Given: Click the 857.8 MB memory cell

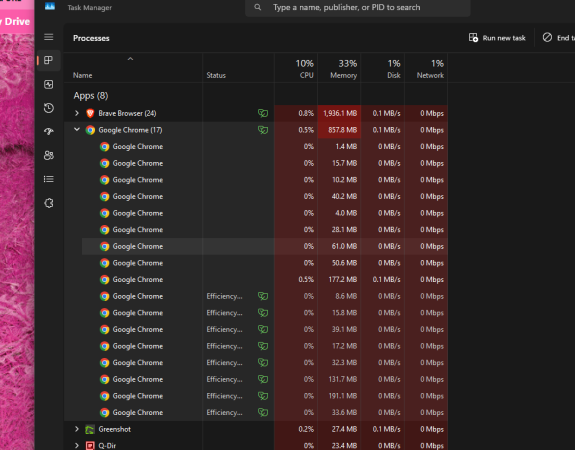Looking at the screenshot, I should 340,130.
